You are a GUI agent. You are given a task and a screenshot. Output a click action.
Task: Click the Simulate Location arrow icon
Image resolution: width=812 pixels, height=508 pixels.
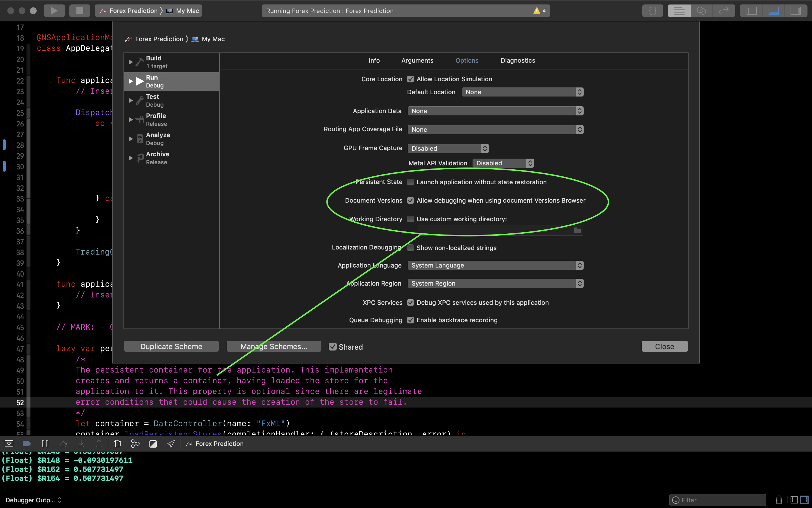[171, 444]
